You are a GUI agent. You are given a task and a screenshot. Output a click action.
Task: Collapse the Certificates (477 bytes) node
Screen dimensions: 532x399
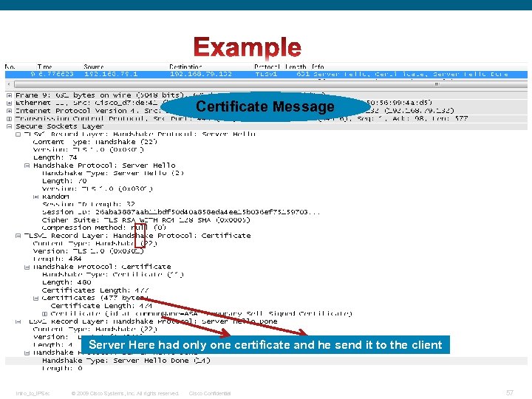35,299
